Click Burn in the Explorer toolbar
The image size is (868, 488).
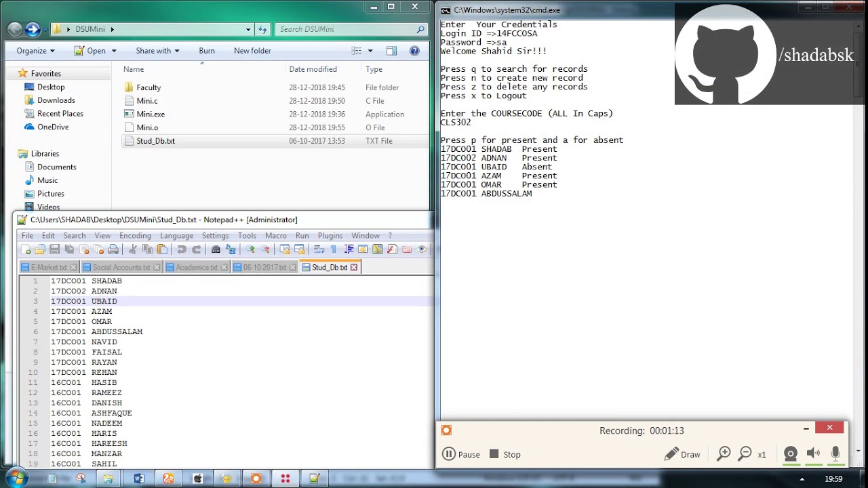(x=207, y=51)
